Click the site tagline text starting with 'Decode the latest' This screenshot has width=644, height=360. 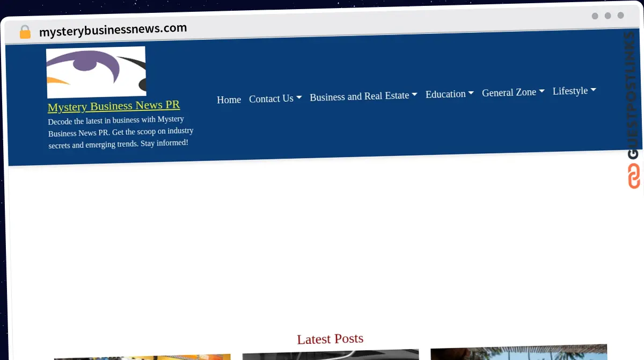(x=121, y=132)
